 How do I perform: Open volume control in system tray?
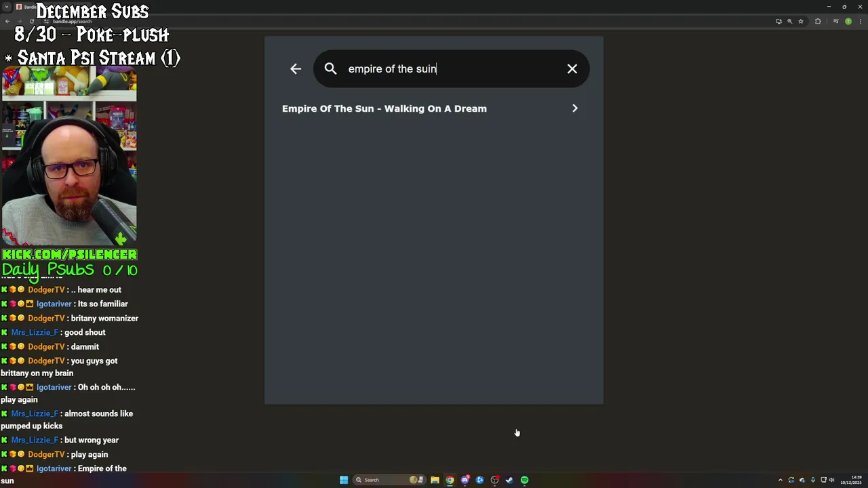[x=831, y=480]
